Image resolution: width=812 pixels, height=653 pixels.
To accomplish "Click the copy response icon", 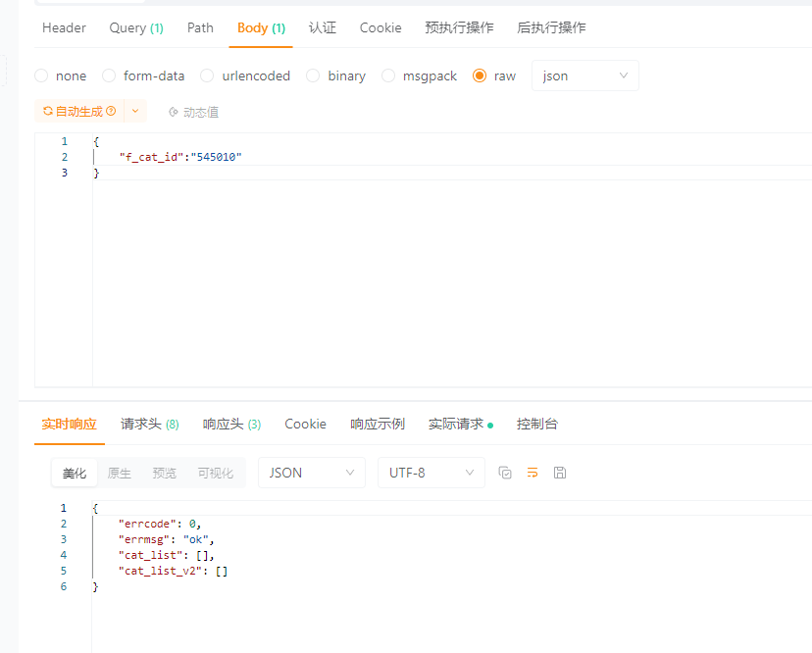I will pyautogui.click(x=505, y=473).
